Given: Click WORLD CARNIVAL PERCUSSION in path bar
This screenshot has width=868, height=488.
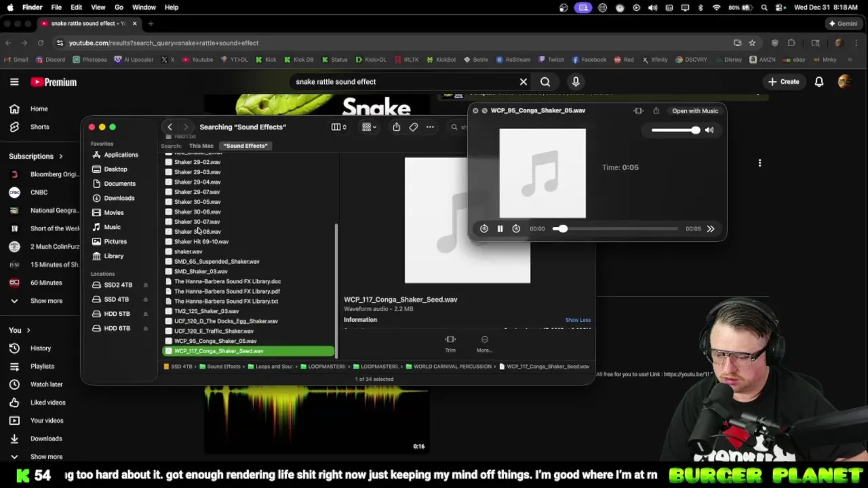Looking at the screenshot, I should 448,367.
